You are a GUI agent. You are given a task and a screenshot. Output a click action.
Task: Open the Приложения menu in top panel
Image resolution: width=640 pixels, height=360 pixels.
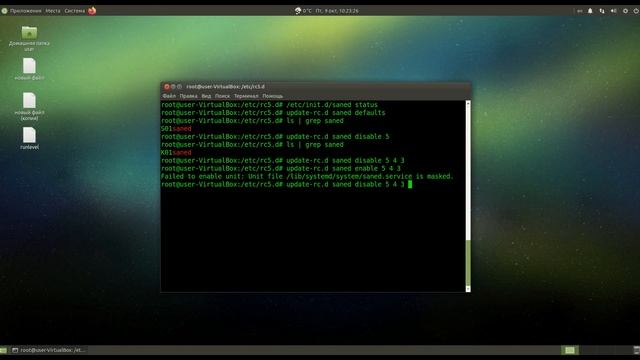pos(25,11)
